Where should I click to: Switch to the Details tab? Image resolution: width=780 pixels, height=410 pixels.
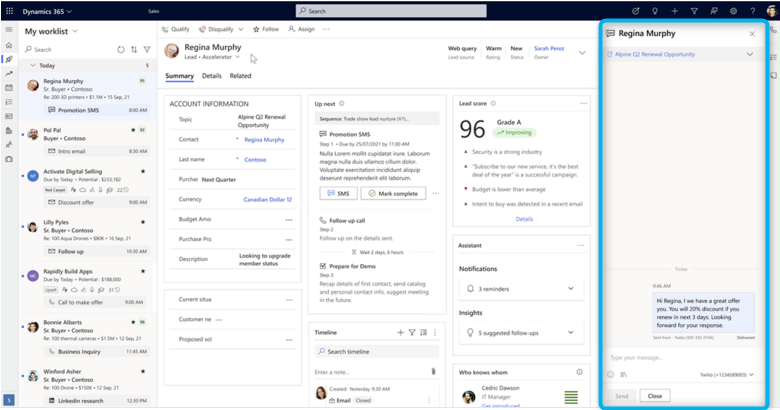211,76
